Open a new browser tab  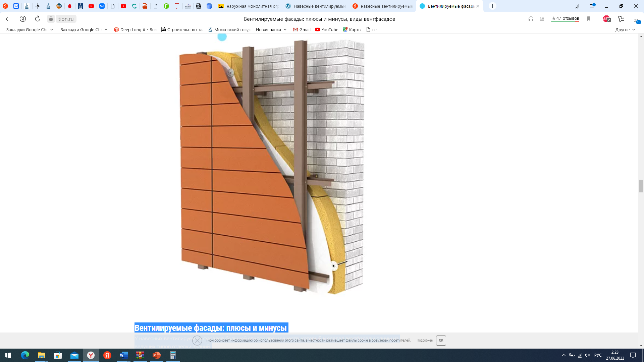click(492, 6)
